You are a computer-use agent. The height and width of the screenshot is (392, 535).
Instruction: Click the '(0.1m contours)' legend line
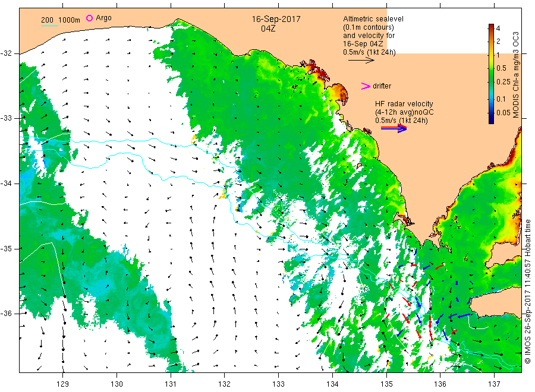[x=369, y=27]
